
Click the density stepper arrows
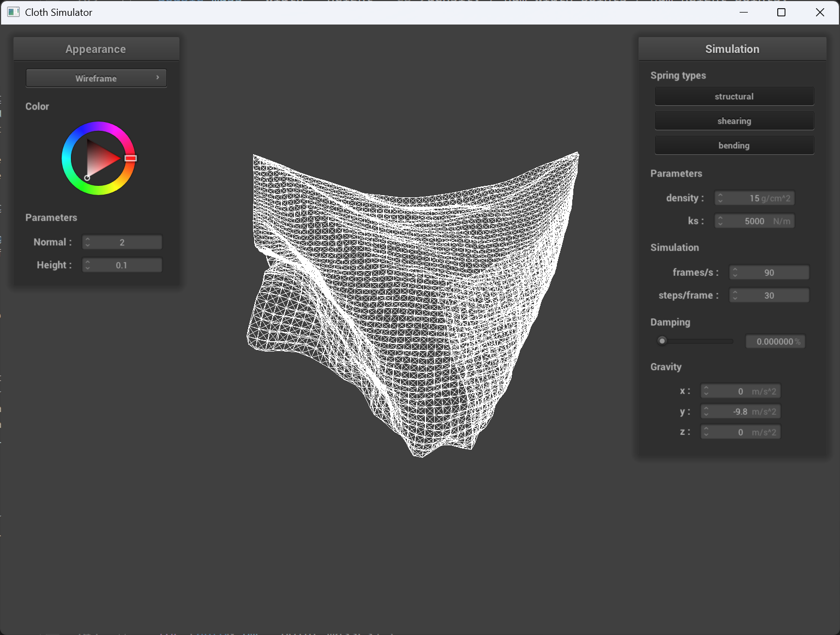point(721,198)
